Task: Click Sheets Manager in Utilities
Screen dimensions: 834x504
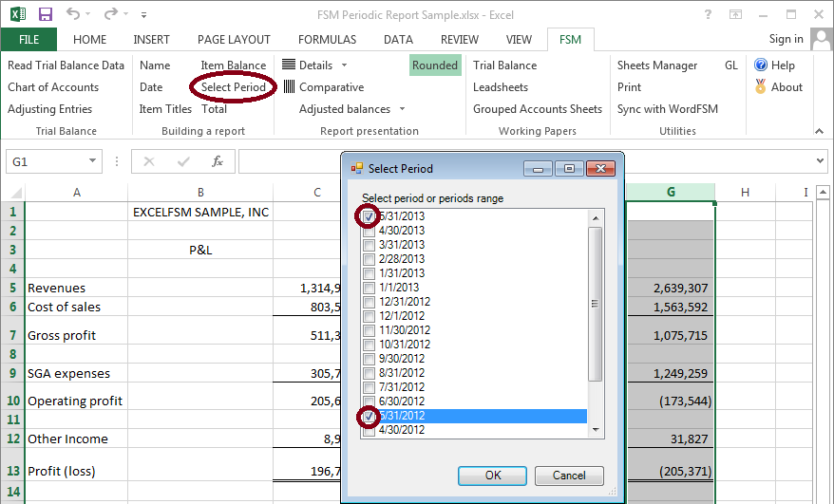Action: (657, 65)
